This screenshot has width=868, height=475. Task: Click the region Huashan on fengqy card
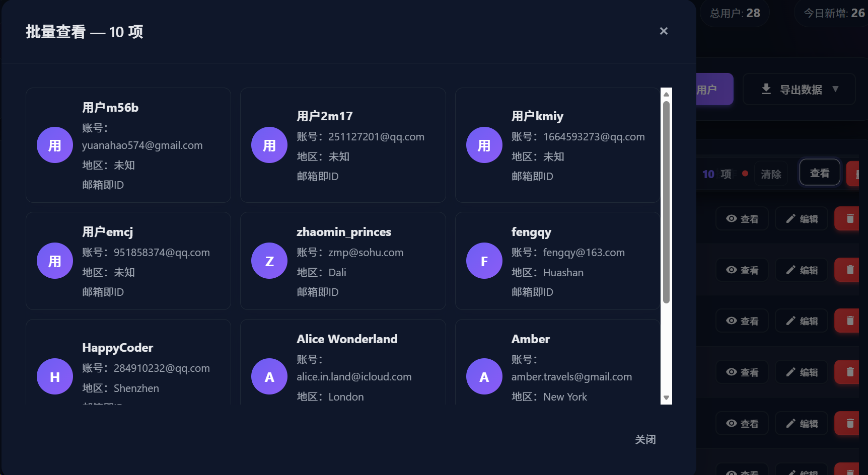point(563,272)
